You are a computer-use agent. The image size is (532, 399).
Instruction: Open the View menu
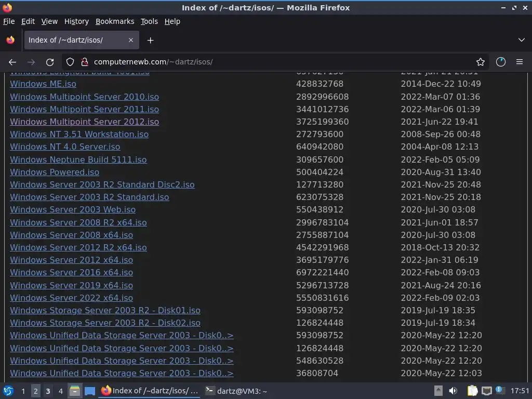coord(49,21)
